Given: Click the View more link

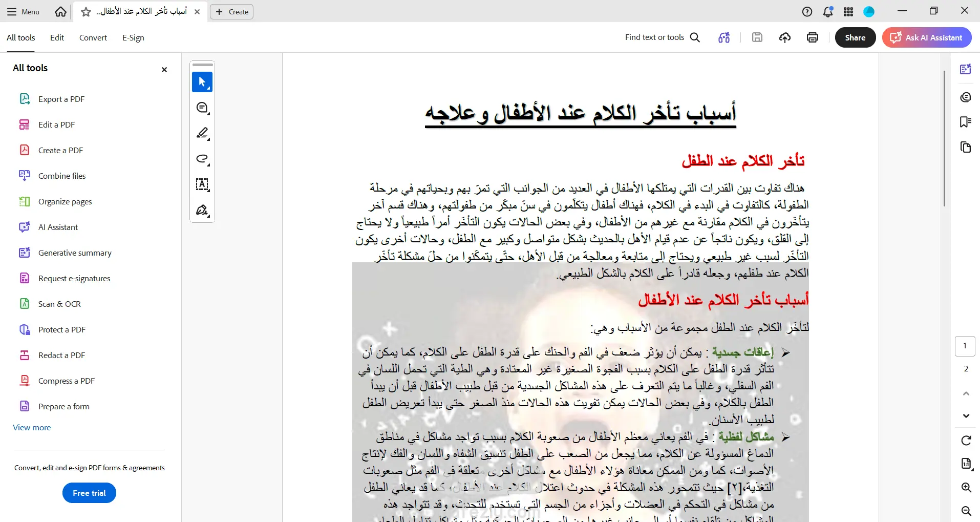Looking at the screenshot, I should [32, 427].
